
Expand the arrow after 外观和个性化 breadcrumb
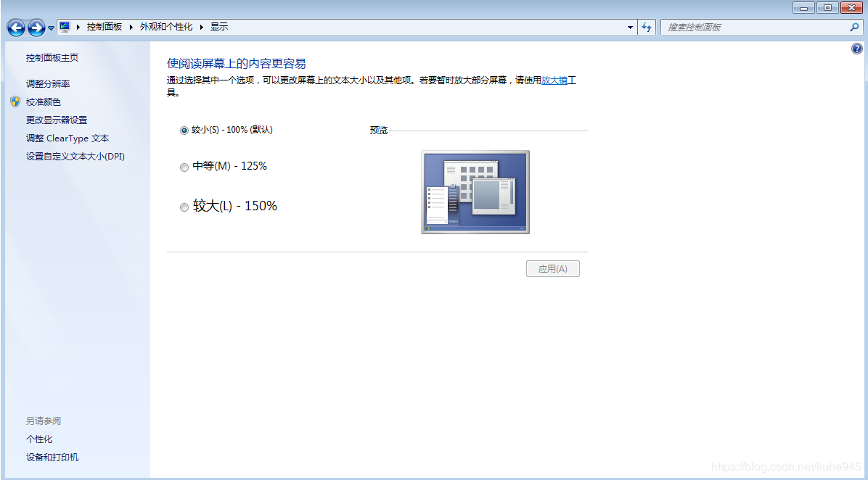(202, 27)
